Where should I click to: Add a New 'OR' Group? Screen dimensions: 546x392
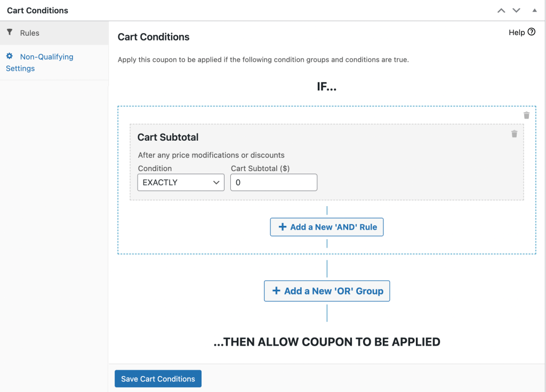pos(327,291)
